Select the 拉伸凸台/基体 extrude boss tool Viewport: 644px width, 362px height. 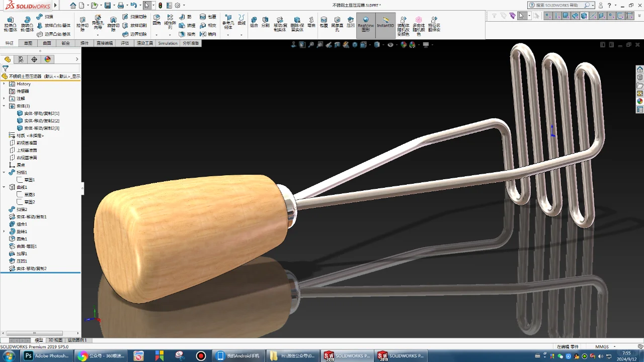(11, 23)
